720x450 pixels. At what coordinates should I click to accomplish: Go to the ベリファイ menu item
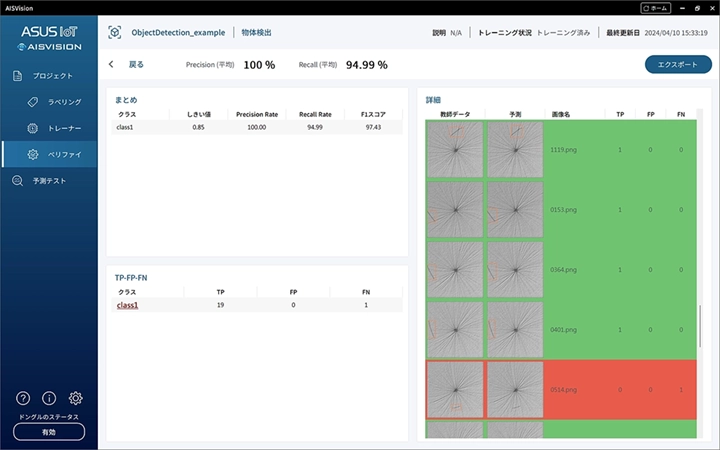coord(65,154)
